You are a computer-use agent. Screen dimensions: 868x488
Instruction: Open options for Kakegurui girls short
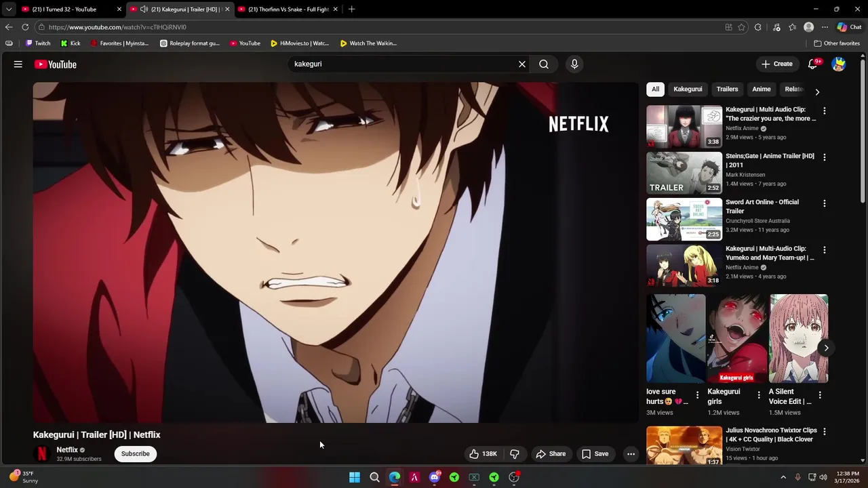[x=759, y=394]
